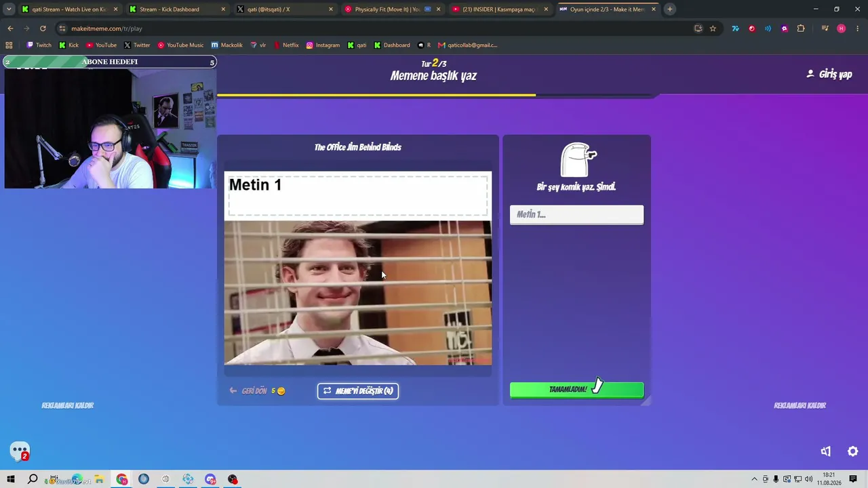Click the right REKLAMLARI KALDIR link
This screenshot has height=488, width=868.
[800, 405]
